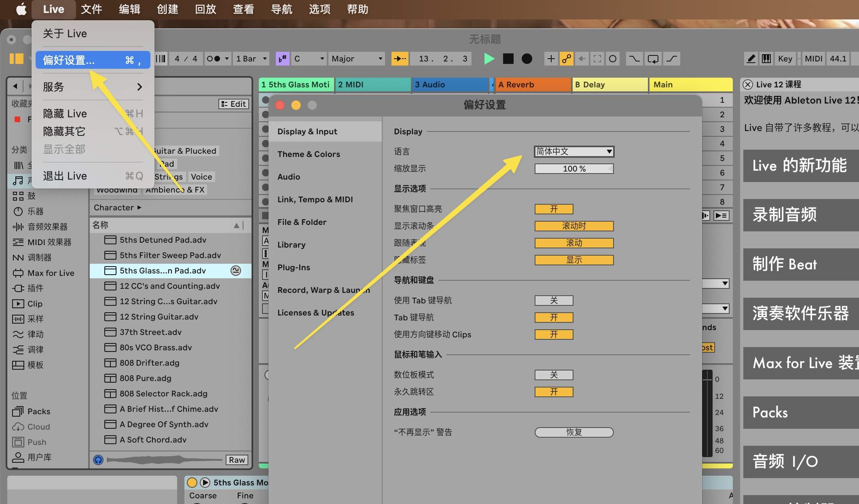The image size is (859, 504).
Task: Switch to the Theme & Colors preferences tab
Action: click(x=309, y=154)
